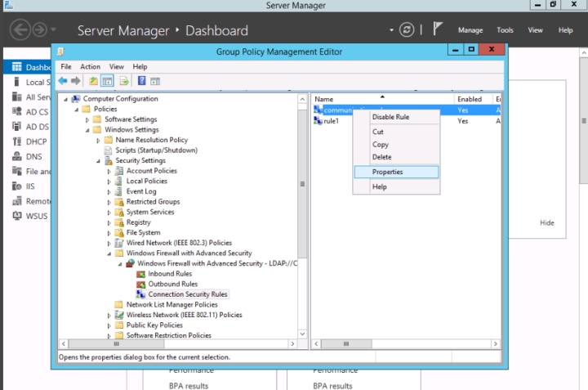Open the Tools menu in Server Manager

pyautogui.click(x=506, y=30)
